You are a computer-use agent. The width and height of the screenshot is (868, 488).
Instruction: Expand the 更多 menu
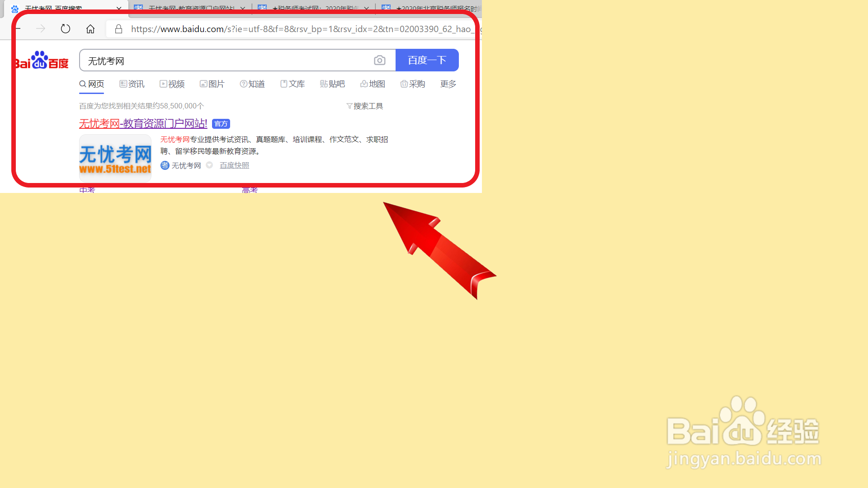(x=448, y=84)
